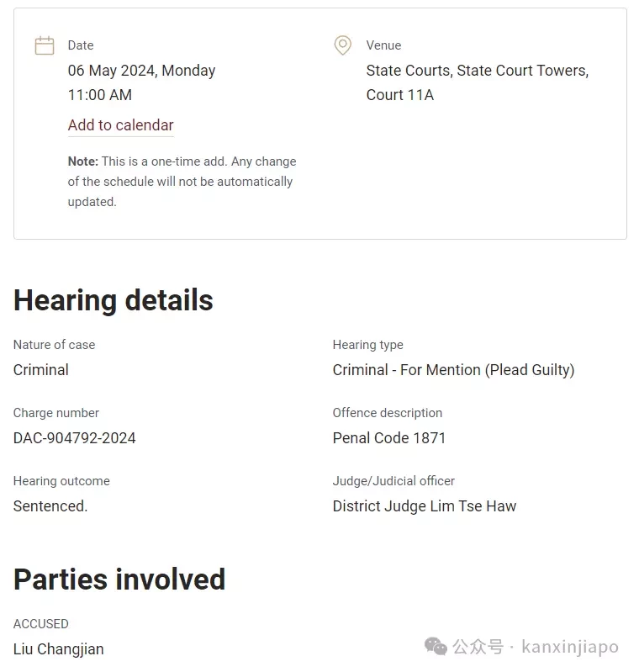Click judge name District Judge Lim Tse Haw

425,506
